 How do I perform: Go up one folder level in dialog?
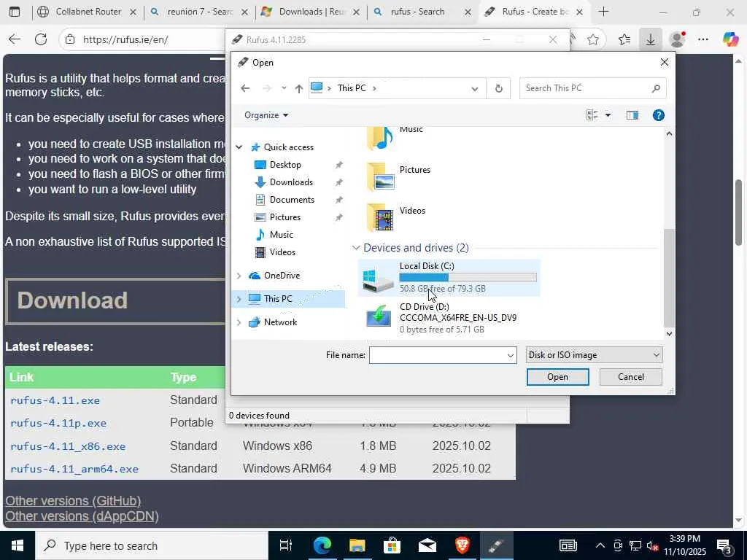coord(298,88)
